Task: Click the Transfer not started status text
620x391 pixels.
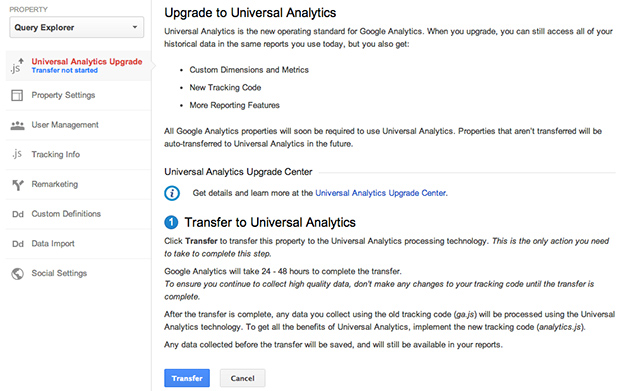Action: click(64, 70)
